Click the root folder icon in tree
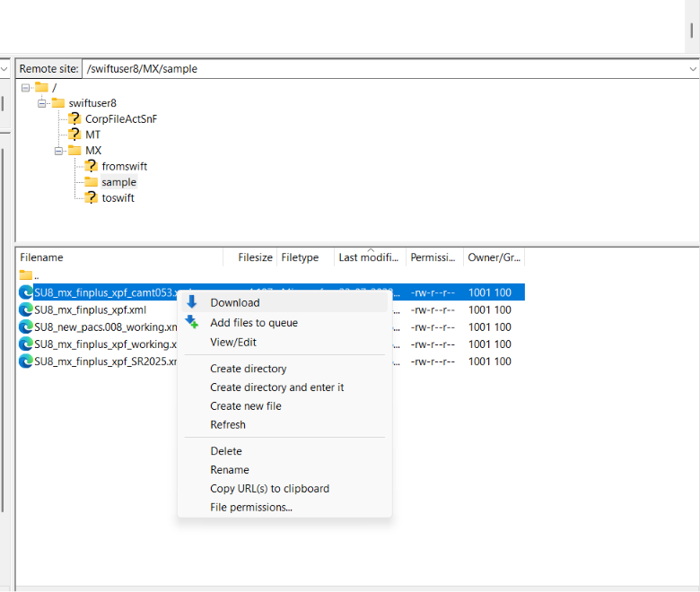 click(x=41, y=87)
